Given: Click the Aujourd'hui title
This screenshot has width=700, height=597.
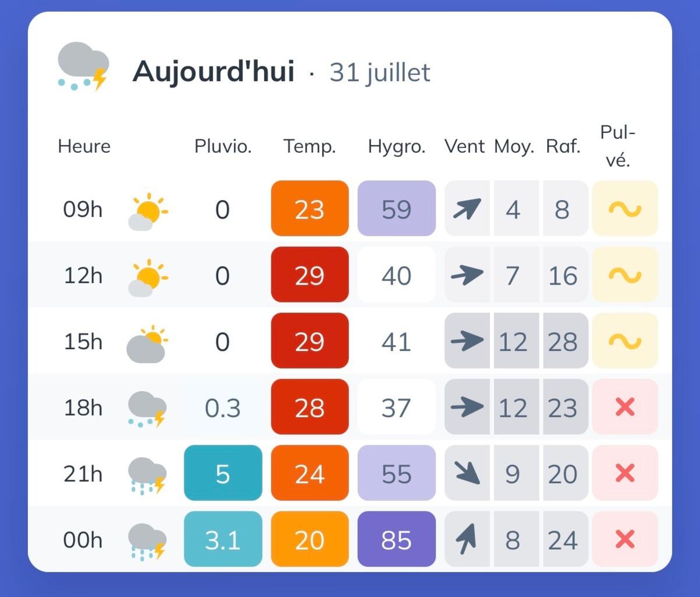Looking at the screenshot, I should 213,71.
